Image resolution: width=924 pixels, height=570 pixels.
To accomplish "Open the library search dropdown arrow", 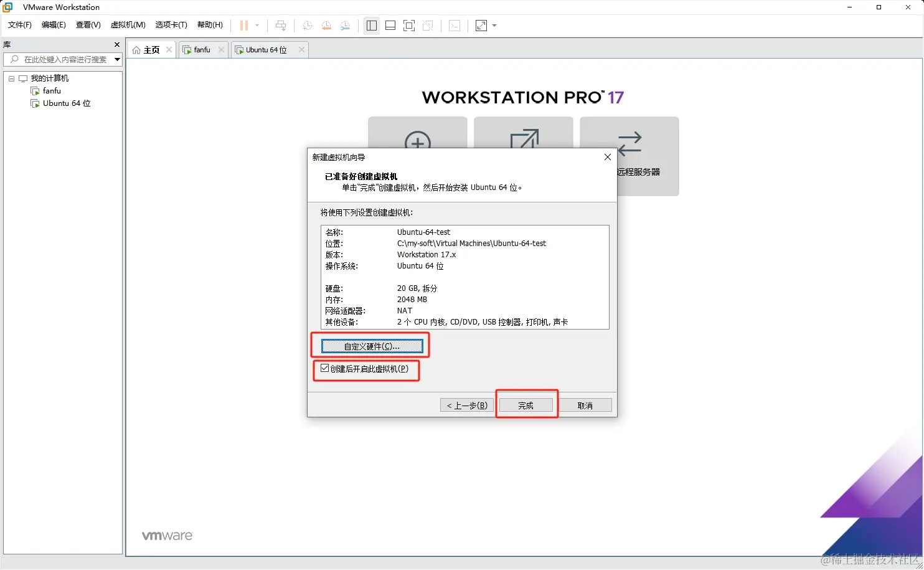I will pos(117,59).
